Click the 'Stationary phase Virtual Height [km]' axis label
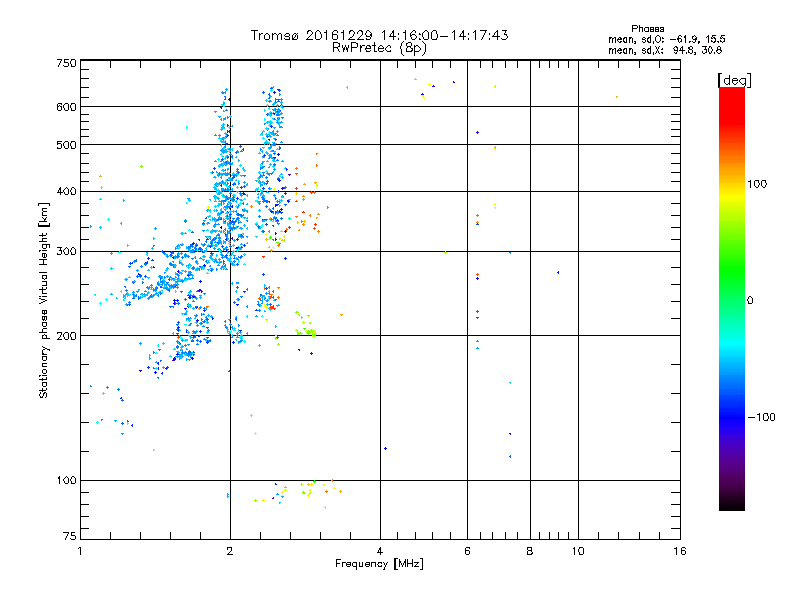800x600 pixels. [44, 301]
